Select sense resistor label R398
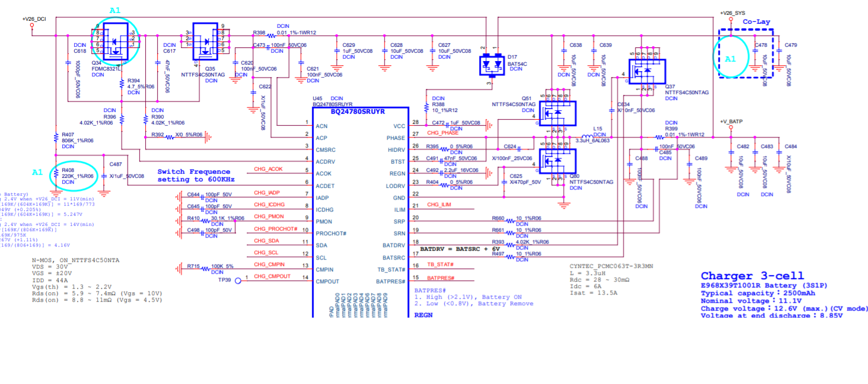Screen dimensions: 868x384 259,33
